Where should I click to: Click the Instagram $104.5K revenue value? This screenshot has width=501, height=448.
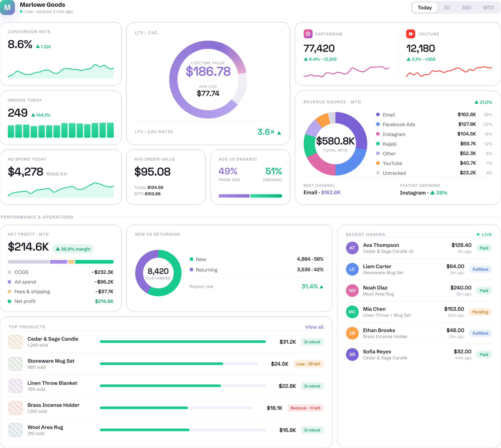tap(467, 134)
